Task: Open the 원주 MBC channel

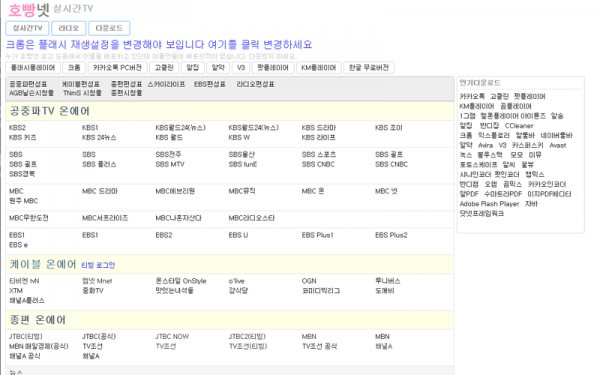Action: click(23, 201)
